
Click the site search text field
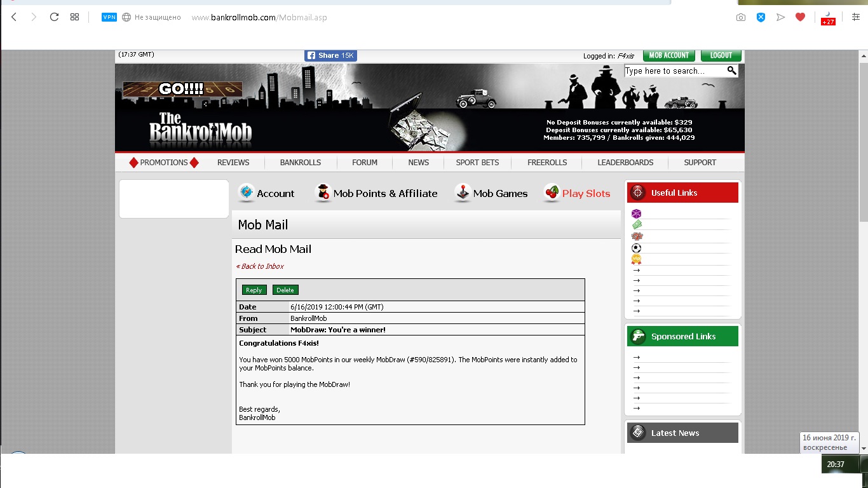(x=675, y=71)
